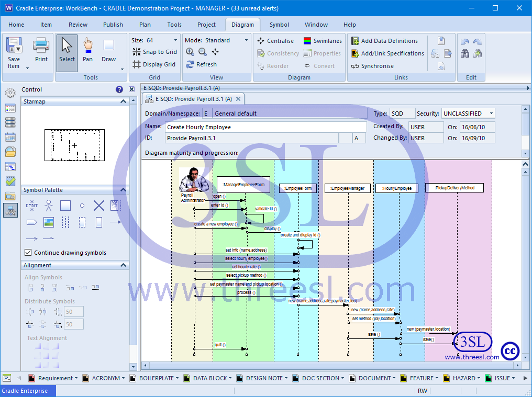Open Swimlanes settings

(x=323, y=41)
